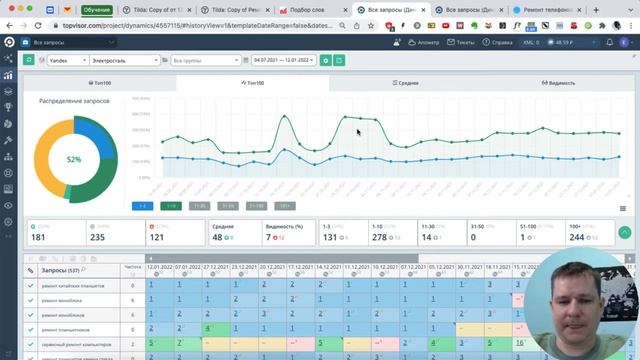The image size is (640, 360).
Task: Switch to the first Топ100 tab
Action: [100, 83]
